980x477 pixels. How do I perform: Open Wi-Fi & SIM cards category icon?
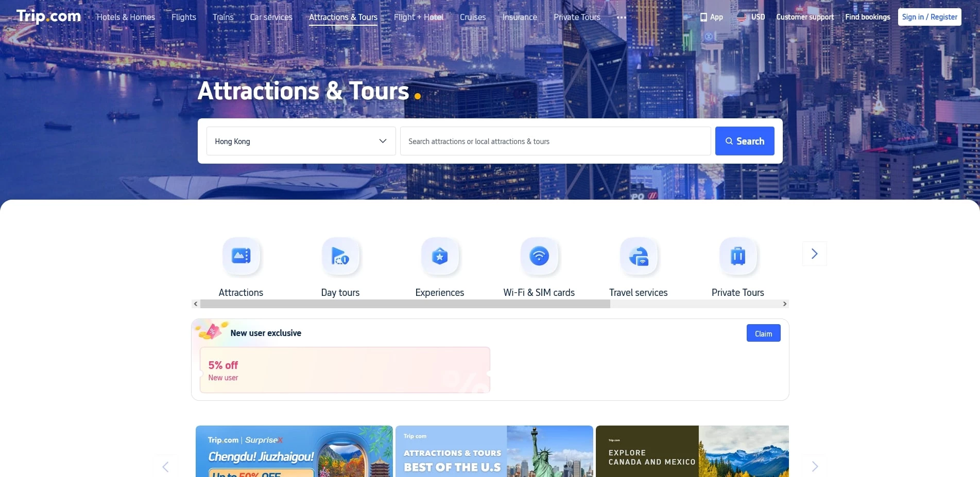pyautogui.click(x=539, y=255)
